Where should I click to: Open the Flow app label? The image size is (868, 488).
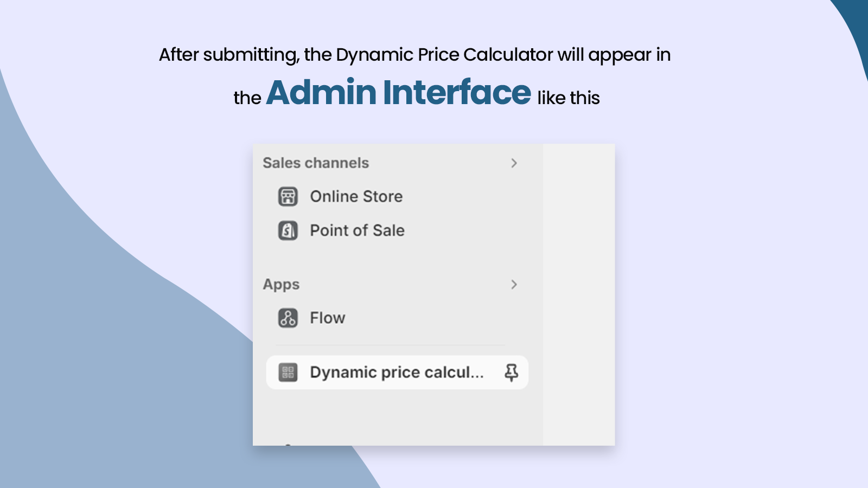pos(327,318)
